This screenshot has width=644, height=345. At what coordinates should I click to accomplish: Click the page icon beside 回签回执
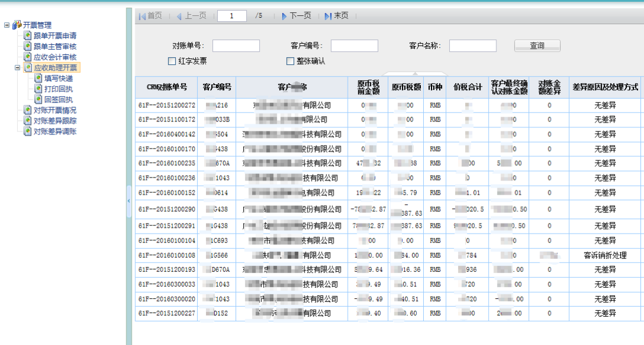(x=38, y=99)
